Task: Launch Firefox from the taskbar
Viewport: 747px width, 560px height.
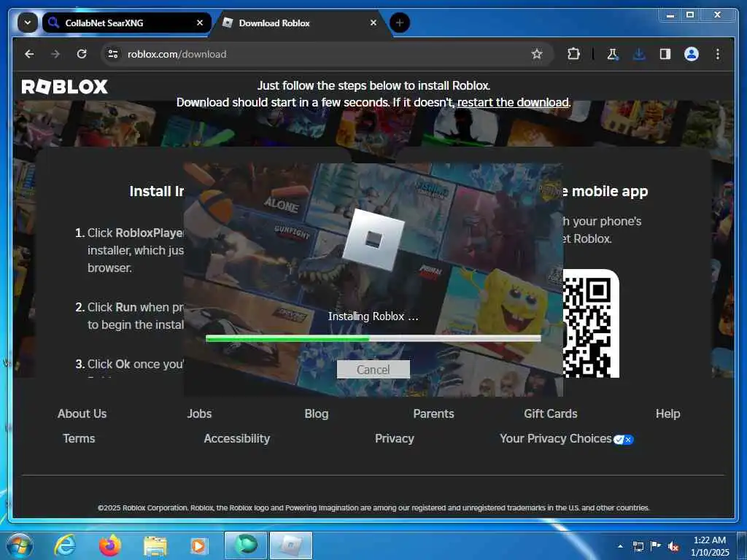Action: [110, 545]
